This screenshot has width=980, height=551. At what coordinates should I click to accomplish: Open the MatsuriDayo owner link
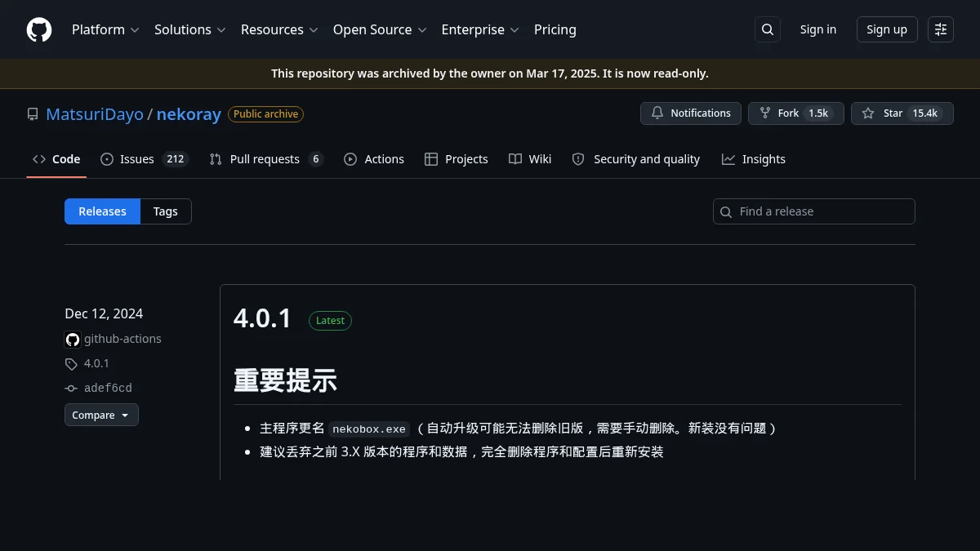[x=95, y=114]
